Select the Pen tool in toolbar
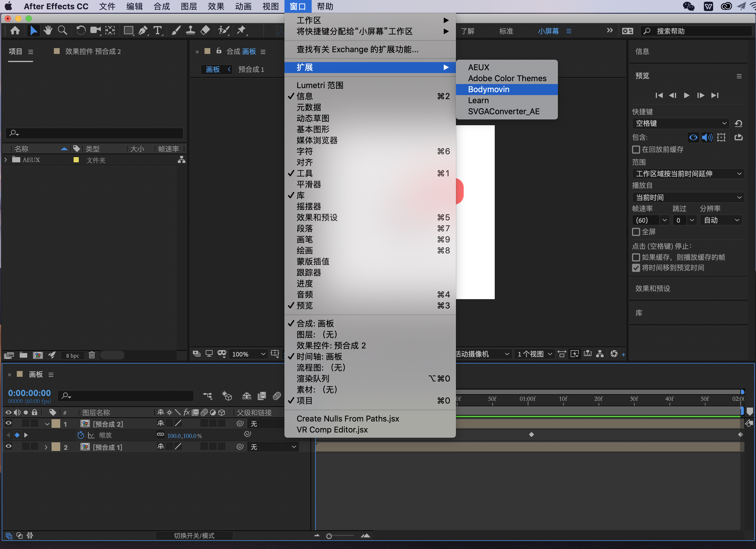Viewport: 756px width, 549px height. tap(143, 30)
